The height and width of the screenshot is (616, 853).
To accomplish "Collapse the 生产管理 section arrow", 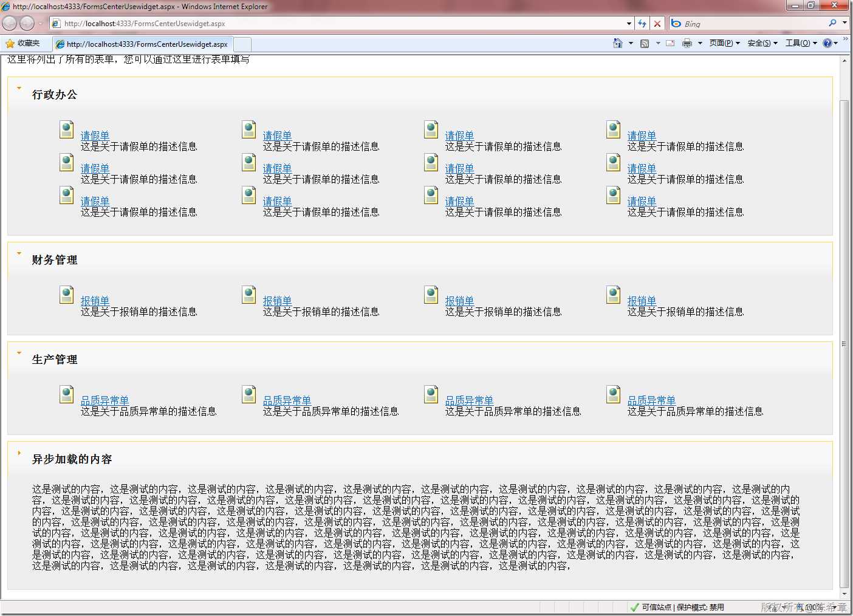I will [x=19, y=353].
